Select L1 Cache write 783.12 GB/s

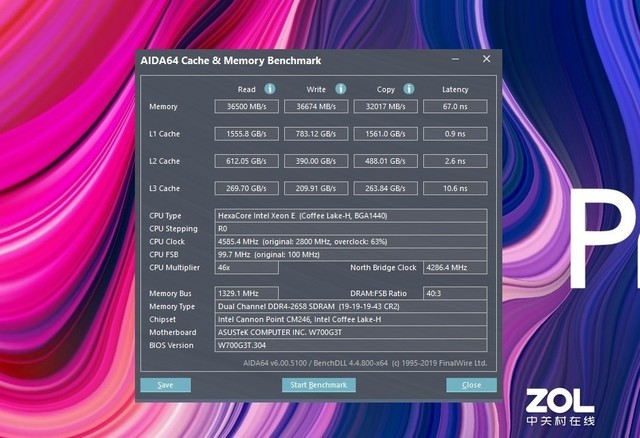click(316, 134)
